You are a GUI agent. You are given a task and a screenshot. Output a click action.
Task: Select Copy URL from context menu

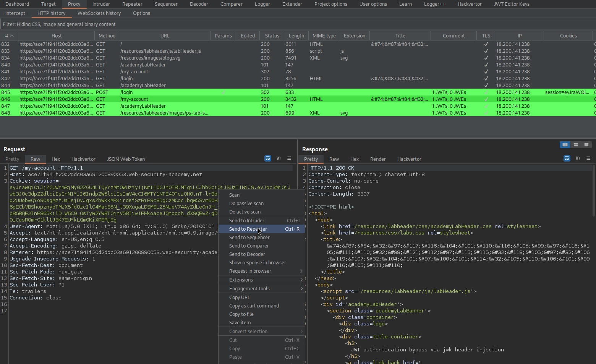pyautogui.click(x=262, y=298)
